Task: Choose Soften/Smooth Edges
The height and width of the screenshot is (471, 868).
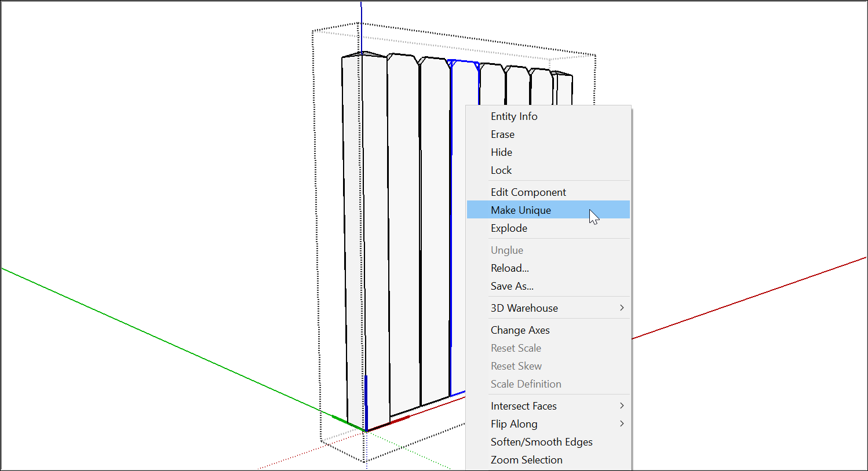Action: (541, 441)
